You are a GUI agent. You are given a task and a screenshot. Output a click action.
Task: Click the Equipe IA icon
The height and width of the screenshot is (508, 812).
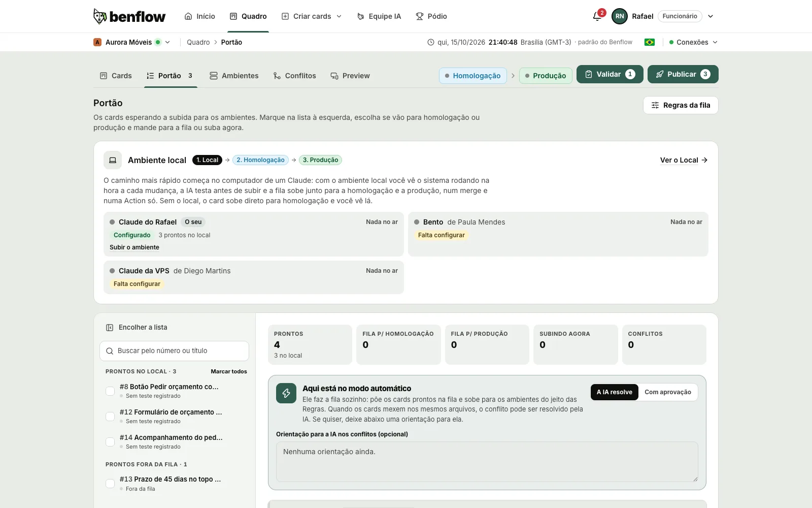361,16
